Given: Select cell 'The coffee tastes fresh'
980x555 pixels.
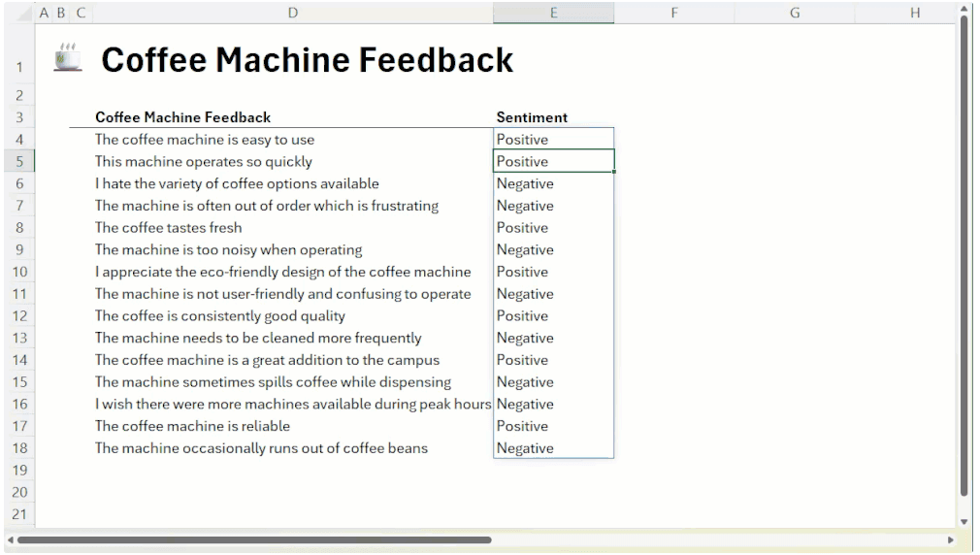Looking at the screenshot, I should (x=292, y=227).
